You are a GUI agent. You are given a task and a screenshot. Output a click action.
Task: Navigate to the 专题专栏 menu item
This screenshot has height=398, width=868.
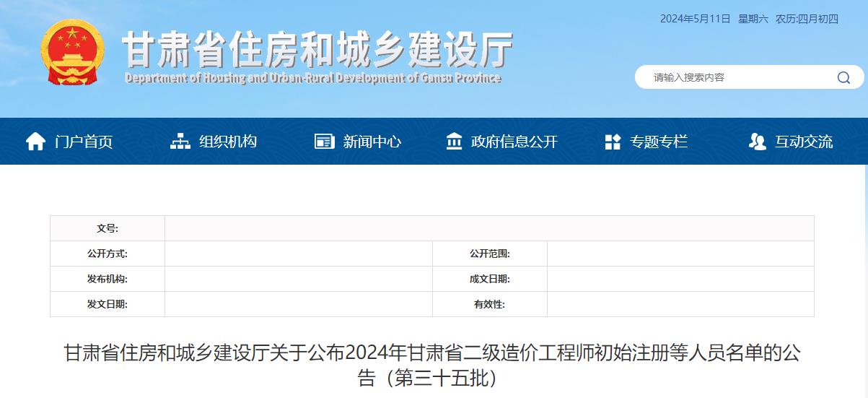[x=659, y=142]
